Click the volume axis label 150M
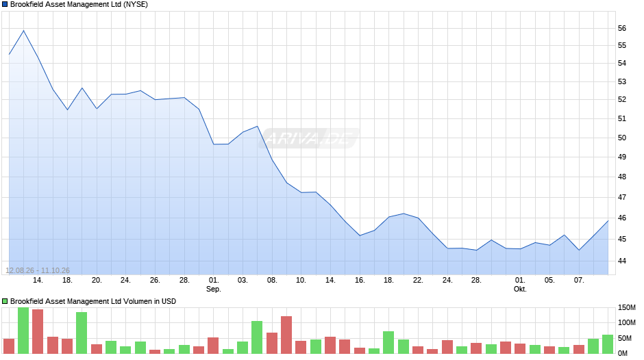Image resolution: width=644 pixels, height=360 pixels. point(627,307)
